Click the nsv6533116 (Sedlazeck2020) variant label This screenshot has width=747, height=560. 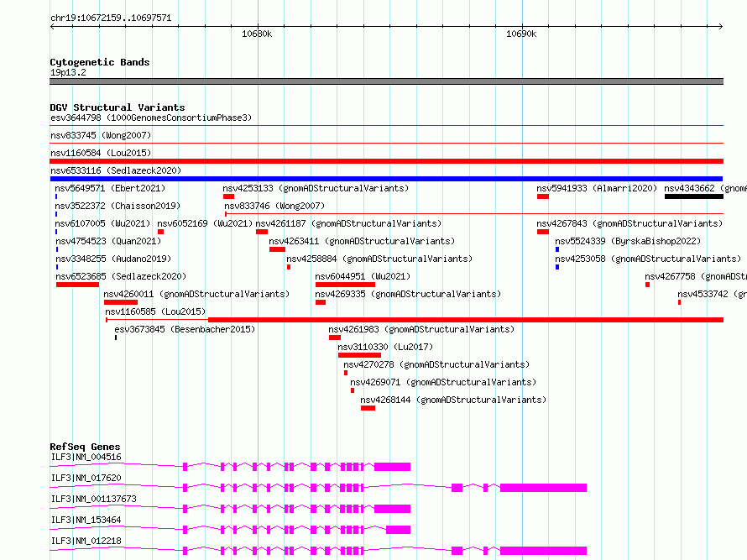(116, 170)
